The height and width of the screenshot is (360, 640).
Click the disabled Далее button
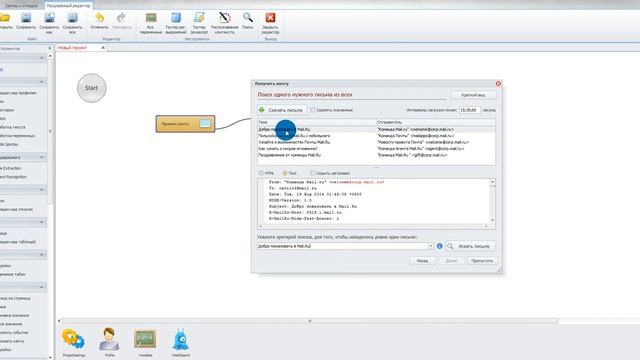tap(451, 260)
